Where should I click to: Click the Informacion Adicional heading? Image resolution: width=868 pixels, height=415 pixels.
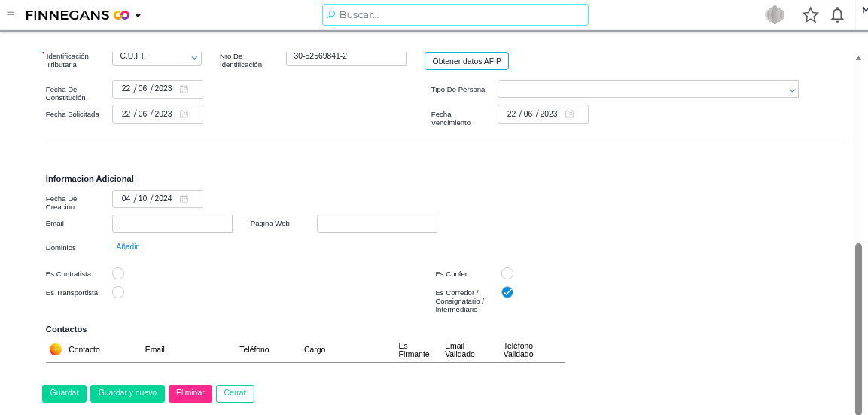pos(90,179)
